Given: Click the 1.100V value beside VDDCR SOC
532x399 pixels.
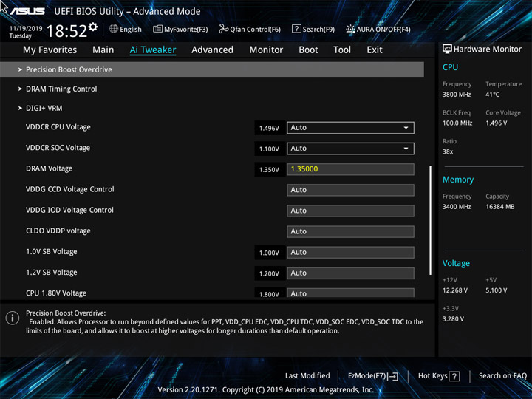Looking at the screenshot, I should 269,149.
